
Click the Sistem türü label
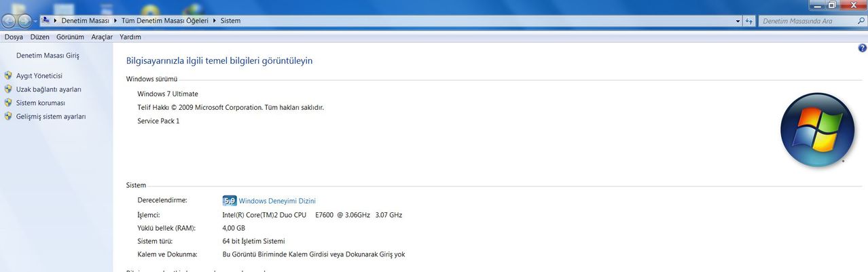point(155,241)
